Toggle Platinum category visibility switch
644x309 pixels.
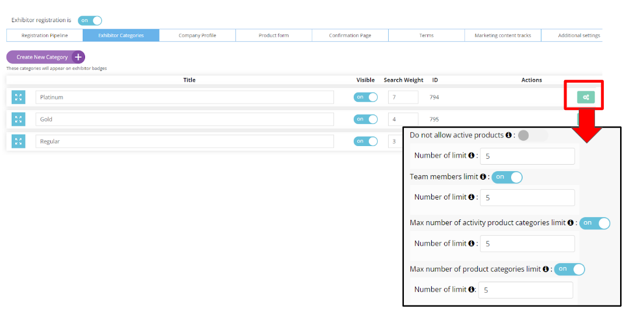click(365, 97)
